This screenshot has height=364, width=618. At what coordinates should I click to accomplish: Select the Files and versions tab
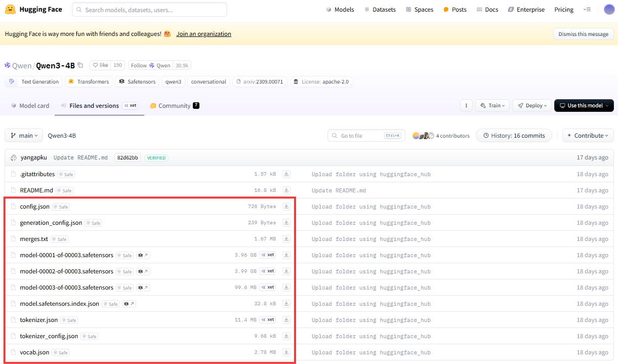click(99, 106)
